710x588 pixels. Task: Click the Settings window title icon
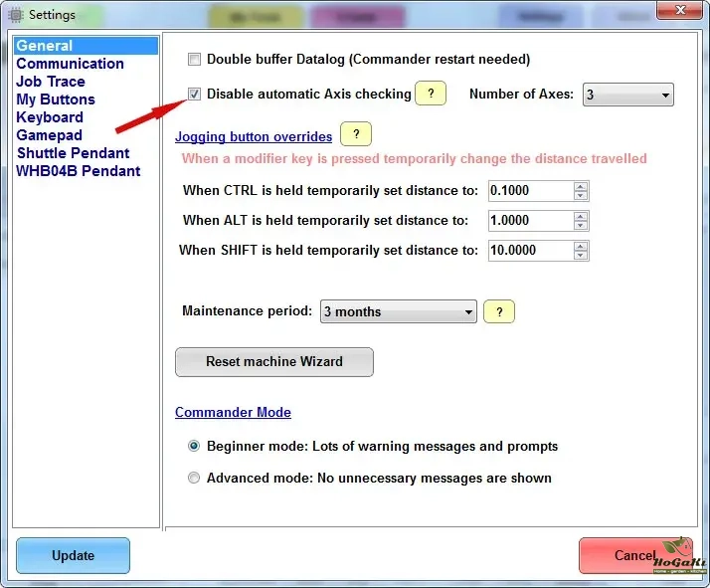16,15
